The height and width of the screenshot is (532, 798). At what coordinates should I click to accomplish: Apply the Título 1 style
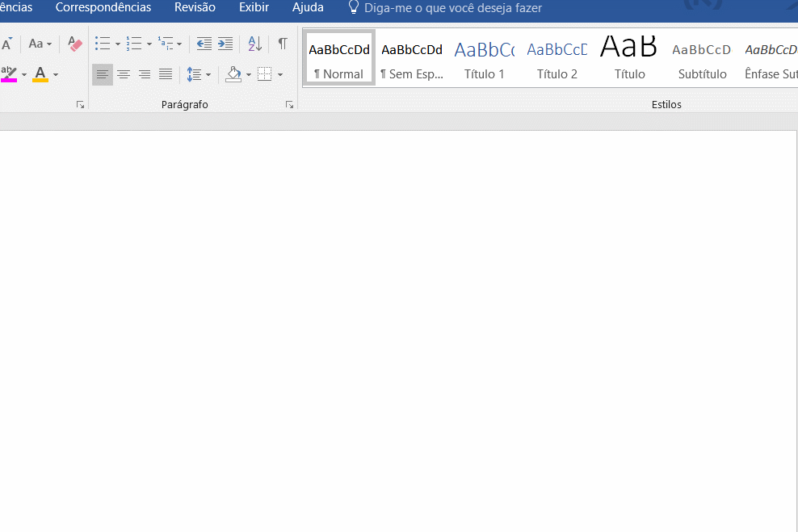484,58
